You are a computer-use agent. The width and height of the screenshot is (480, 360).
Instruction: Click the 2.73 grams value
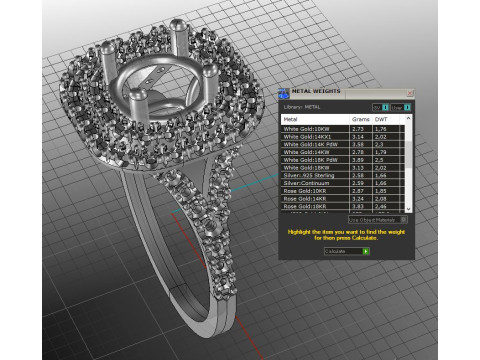358,129
